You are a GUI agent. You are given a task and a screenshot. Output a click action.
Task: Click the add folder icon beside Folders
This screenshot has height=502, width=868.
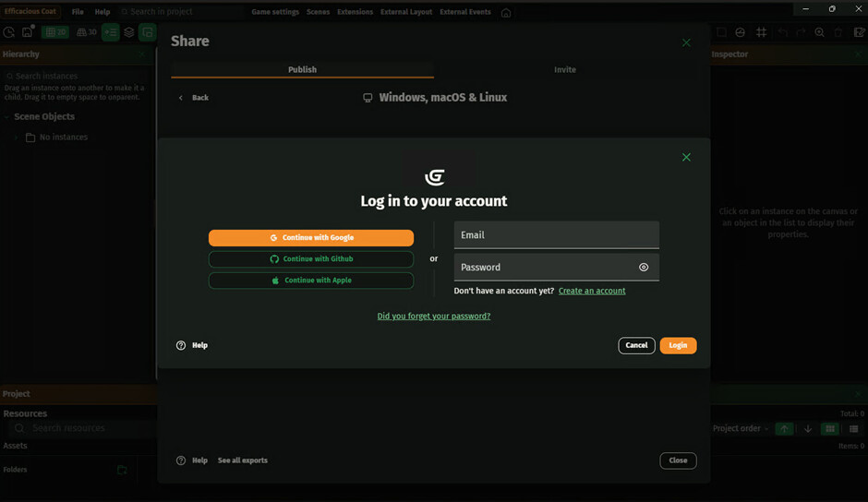point(122,470)
